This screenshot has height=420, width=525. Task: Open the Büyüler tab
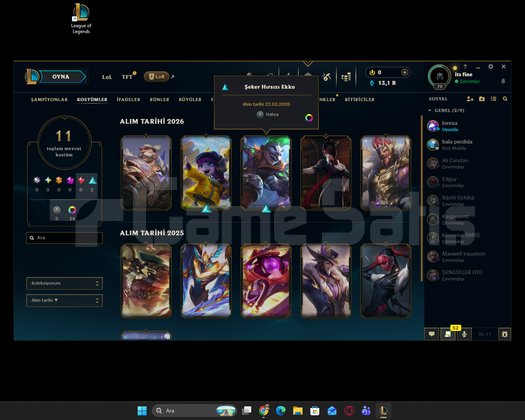(x=190, y=99)
